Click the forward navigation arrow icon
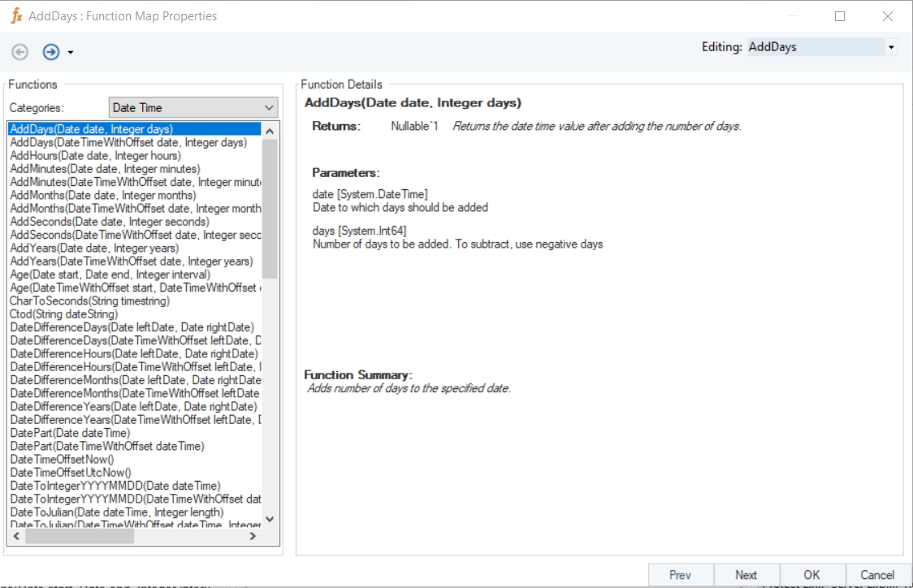 click(x=51, y=52)
